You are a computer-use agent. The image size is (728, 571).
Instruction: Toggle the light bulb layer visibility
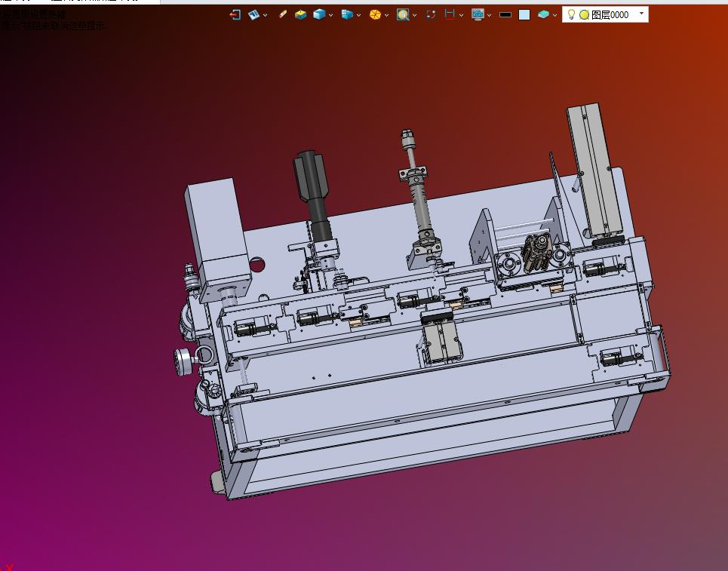coord(572,15)
